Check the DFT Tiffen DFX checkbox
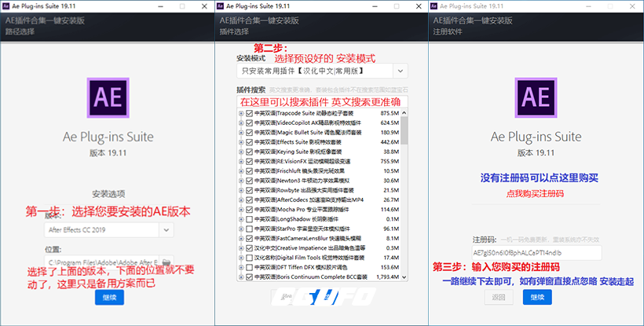The width and height of the screenshot is (644, 326). click(249, 267)
